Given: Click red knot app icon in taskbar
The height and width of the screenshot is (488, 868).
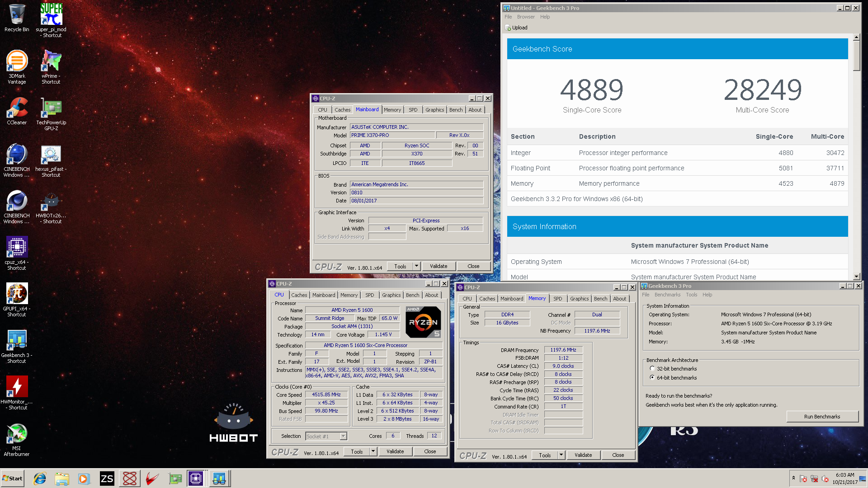Looking at the screenshot, I should click(130, 479).
